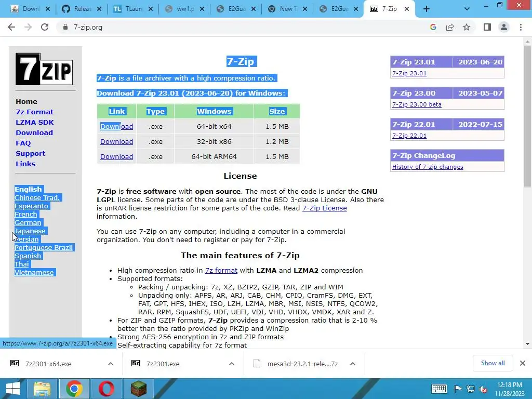
Task: Switch language to Japanese
Action: coord(30,231)
